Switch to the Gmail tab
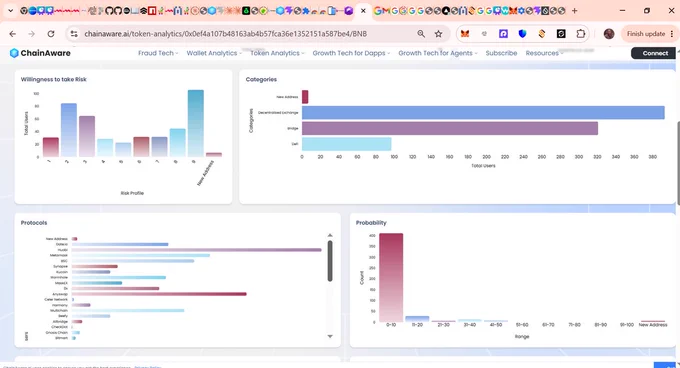This screenshot has height=368, width=680. click(386, 11)
